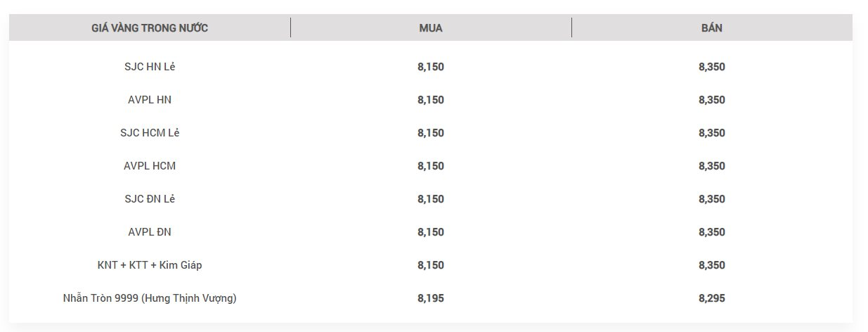Click the Nhẫn Tròn 9999 buy price 8,195
The width and height of the screenshot is (868, 332).
pyautogui.click(x=431, y=298)
